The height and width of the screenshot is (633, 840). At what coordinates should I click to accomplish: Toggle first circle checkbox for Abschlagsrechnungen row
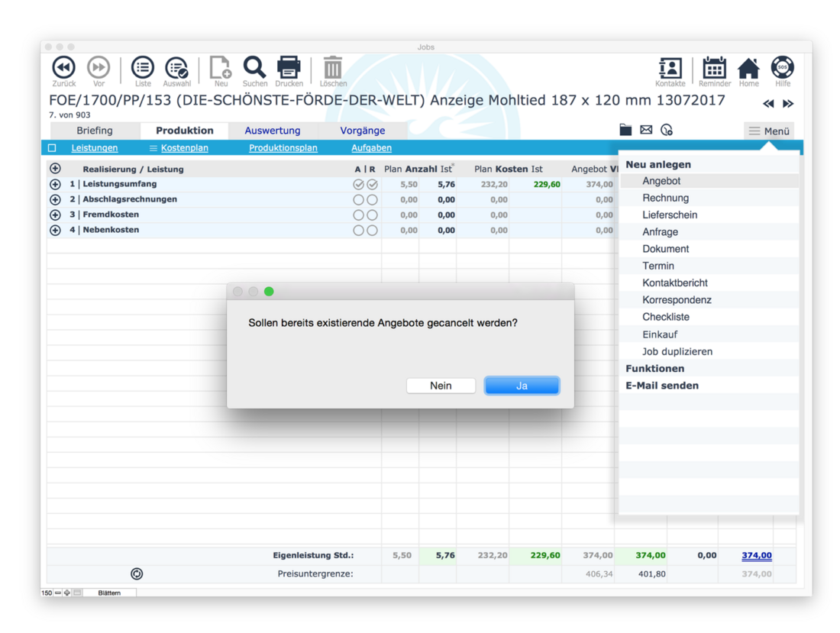358,199
